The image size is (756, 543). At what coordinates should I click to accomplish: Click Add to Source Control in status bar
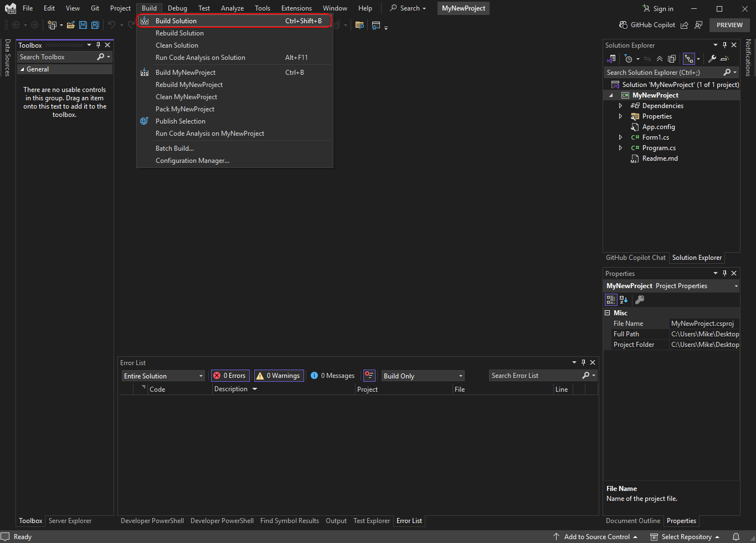[595, 537]
